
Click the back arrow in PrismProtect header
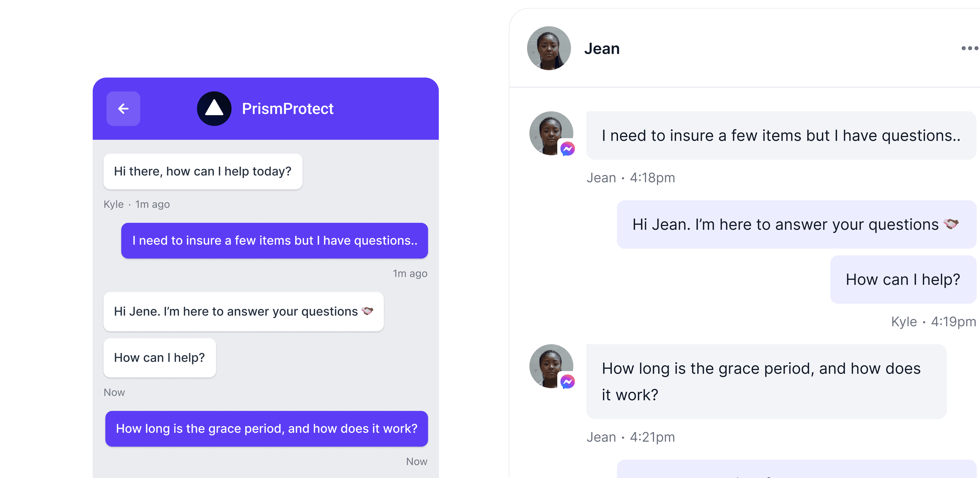[x=123, y=109]
